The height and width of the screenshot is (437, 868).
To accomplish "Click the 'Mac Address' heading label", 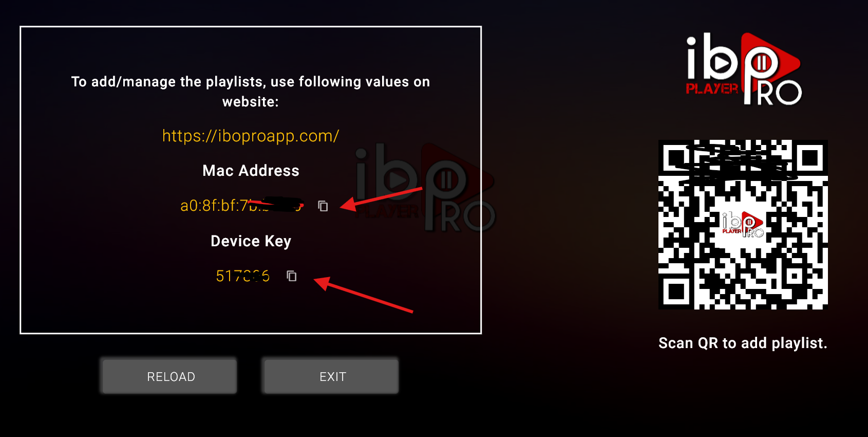I will pos(251,171).
